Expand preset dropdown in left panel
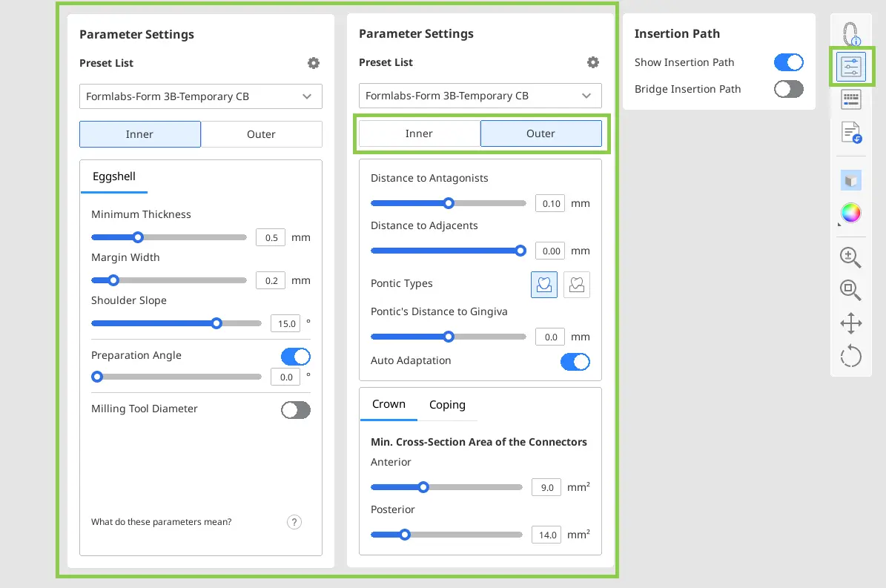Screen dimensions: 886x588 click(201, 96)
